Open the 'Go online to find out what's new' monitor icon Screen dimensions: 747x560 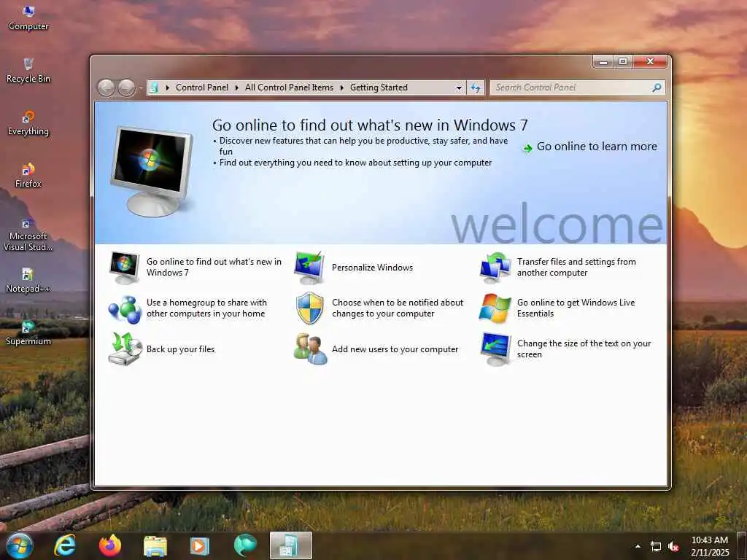pyautogui.click(x=124, y=268)
